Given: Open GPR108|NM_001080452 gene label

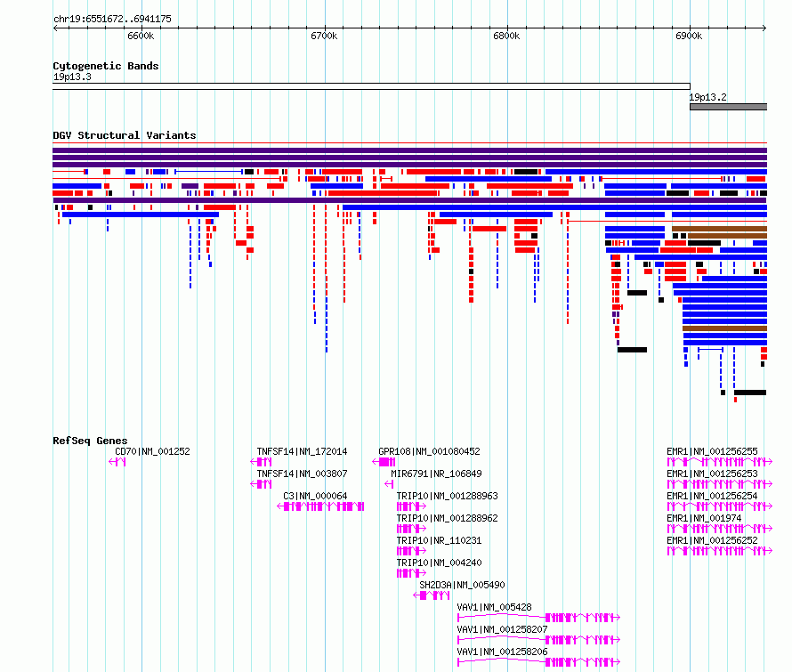Looking at the screenshot, I should [429, 451].
